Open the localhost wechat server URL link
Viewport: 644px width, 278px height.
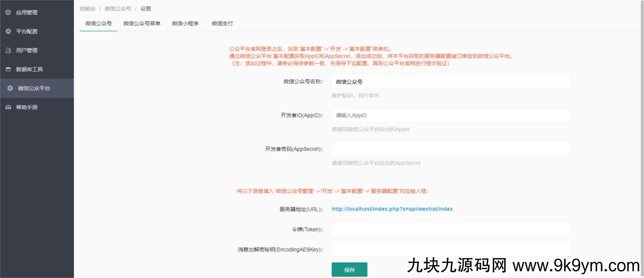click(392, 209)
